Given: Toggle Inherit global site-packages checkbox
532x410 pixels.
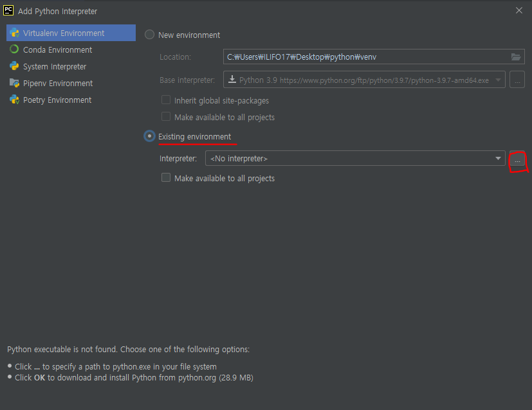Looking at the screenshot, I should (x=166, y=100).
